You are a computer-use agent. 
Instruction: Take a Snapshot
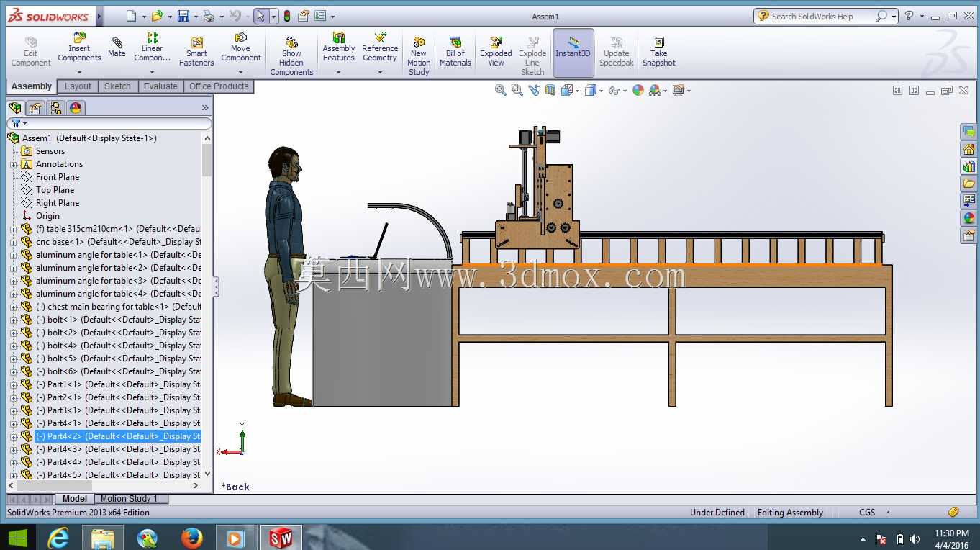(x=659, y=52)
